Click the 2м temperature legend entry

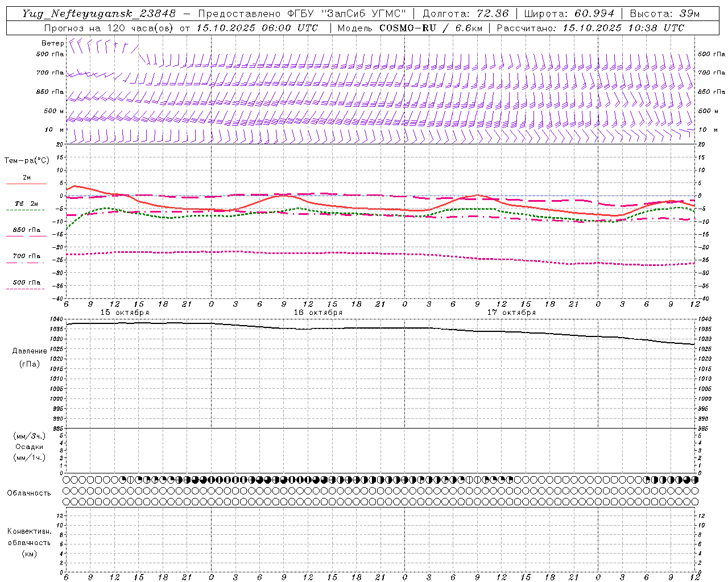[27, 178]
